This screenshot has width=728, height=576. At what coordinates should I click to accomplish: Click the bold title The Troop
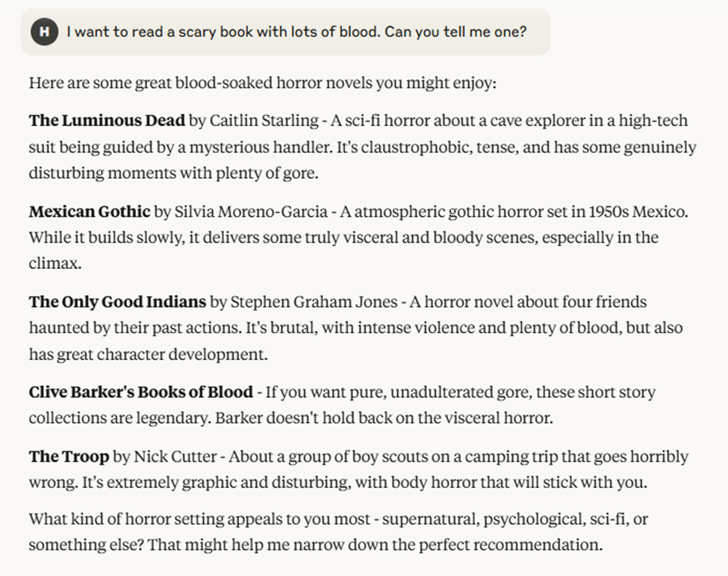(x=69, y=456)
